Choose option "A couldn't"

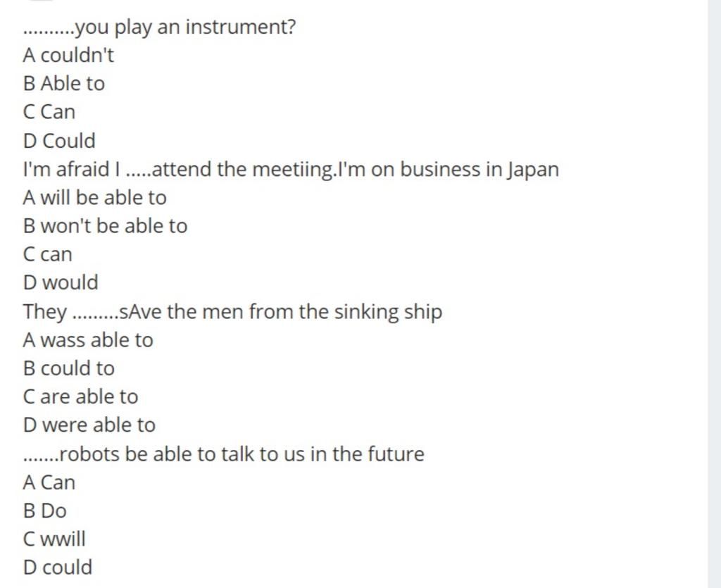click(68, 55)
